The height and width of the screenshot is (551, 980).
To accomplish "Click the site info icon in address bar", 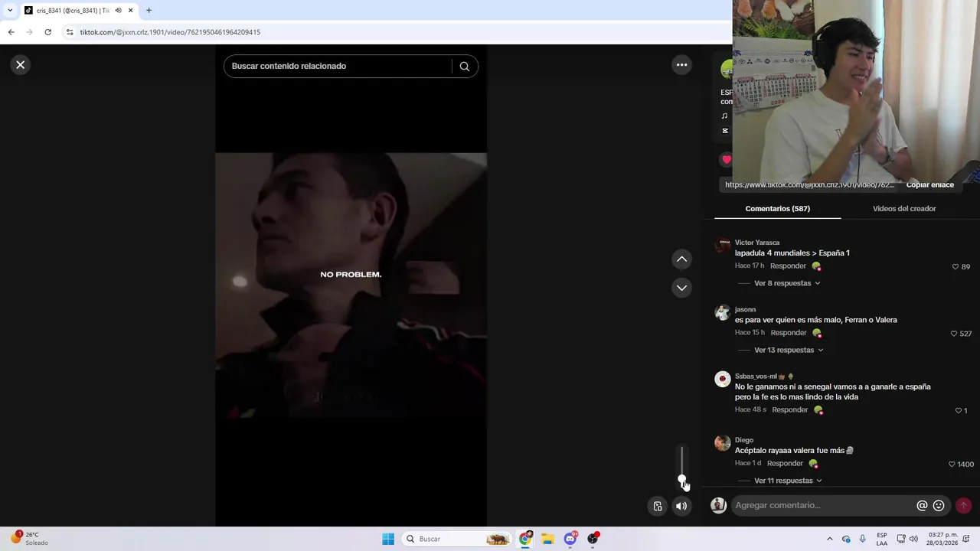I will 70,32.
